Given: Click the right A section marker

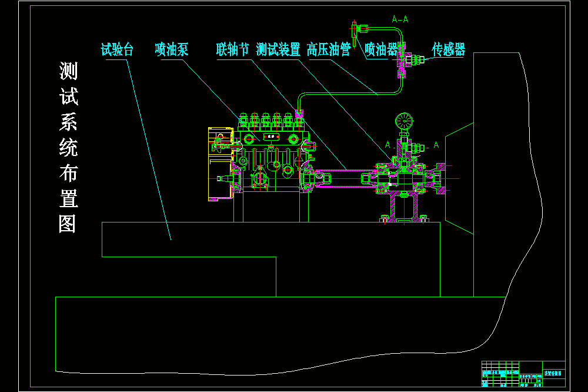Looking at the screenshot, I should pos(436,145).
